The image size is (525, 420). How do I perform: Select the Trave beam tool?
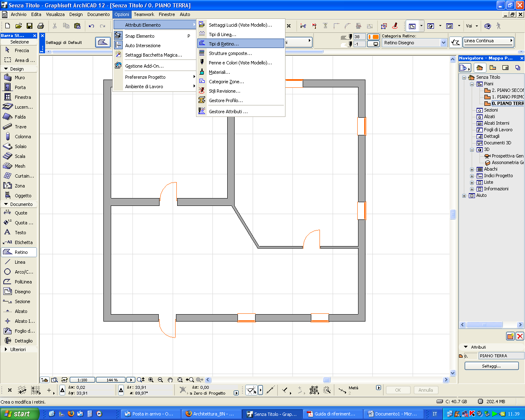tap(19, 127)
